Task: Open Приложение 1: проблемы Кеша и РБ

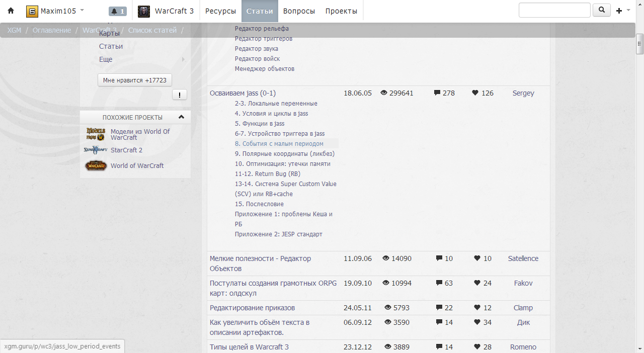Action: coord(284,219)
